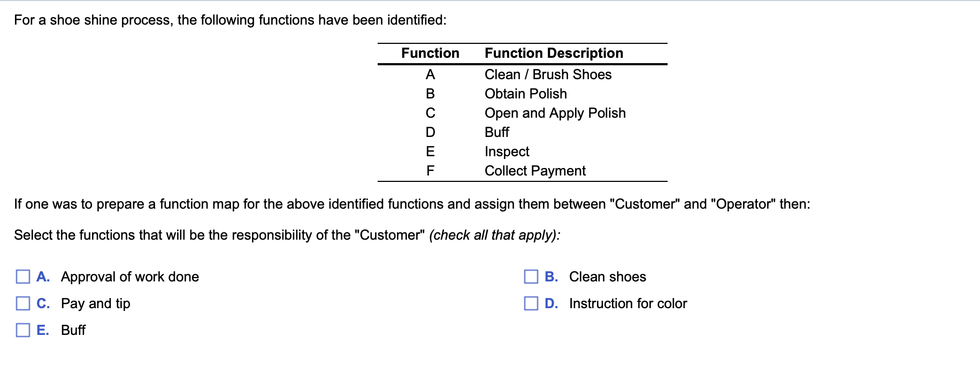The image size is (980, 382).
Task: Click the 'Clean / Brush Shoes' table row
Action: point(547,75)
